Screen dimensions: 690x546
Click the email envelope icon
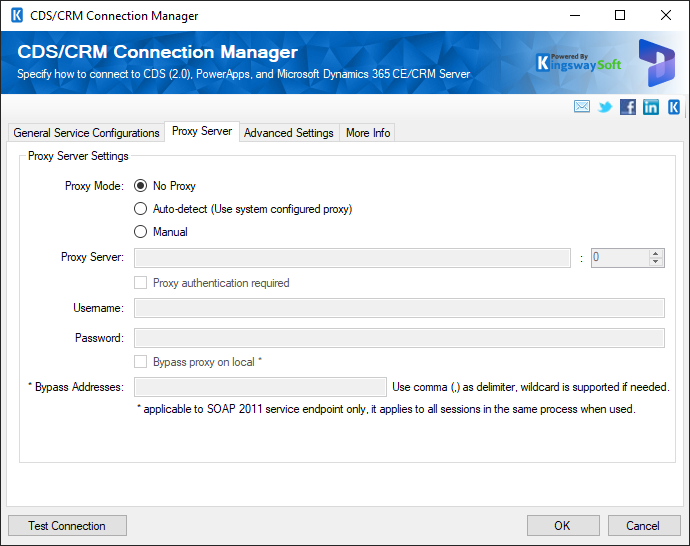[582, 106]
